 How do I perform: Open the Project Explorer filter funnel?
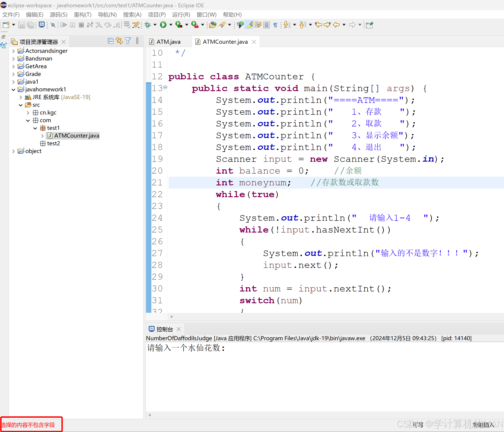tap(128, 41)
